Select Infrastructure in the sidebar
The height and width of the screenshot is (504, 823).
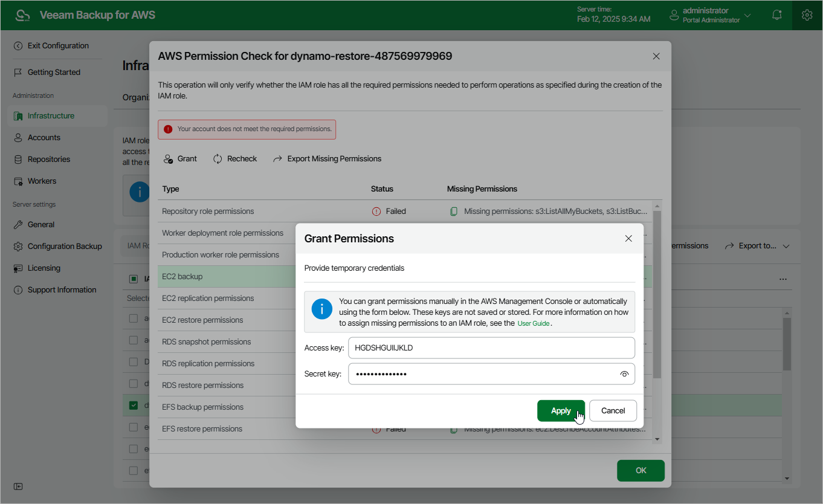click(x=57, y=116)
